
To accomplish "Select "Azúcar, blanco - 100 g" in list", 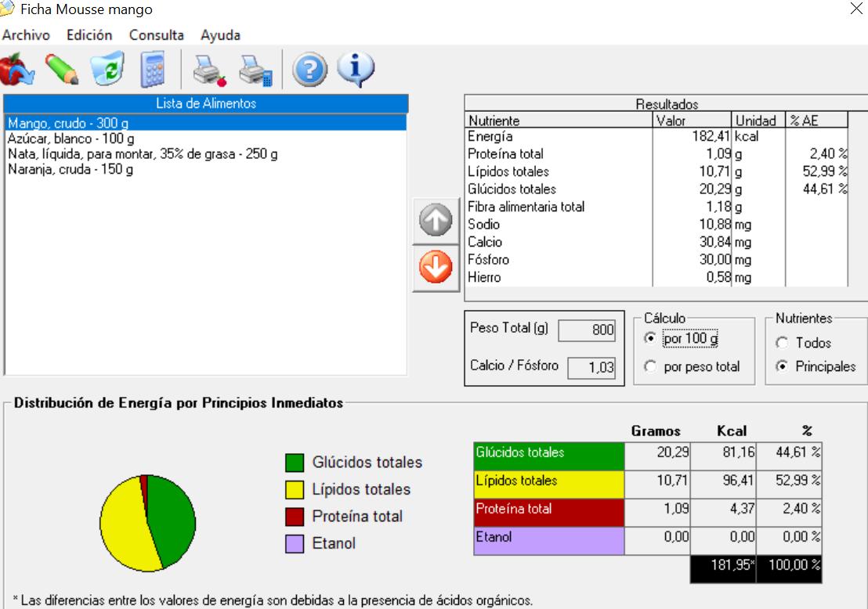I will pos(71,139).
